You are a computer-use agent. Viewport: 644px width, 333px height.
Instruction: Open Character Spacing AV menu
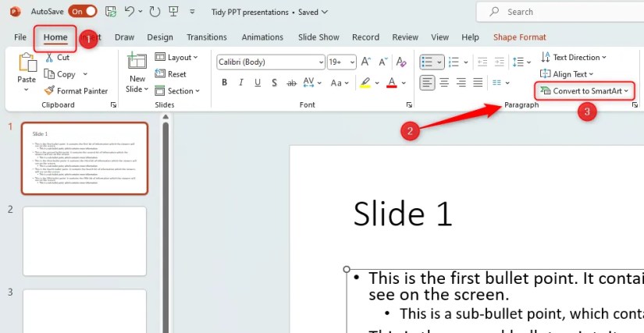(311, 83)
